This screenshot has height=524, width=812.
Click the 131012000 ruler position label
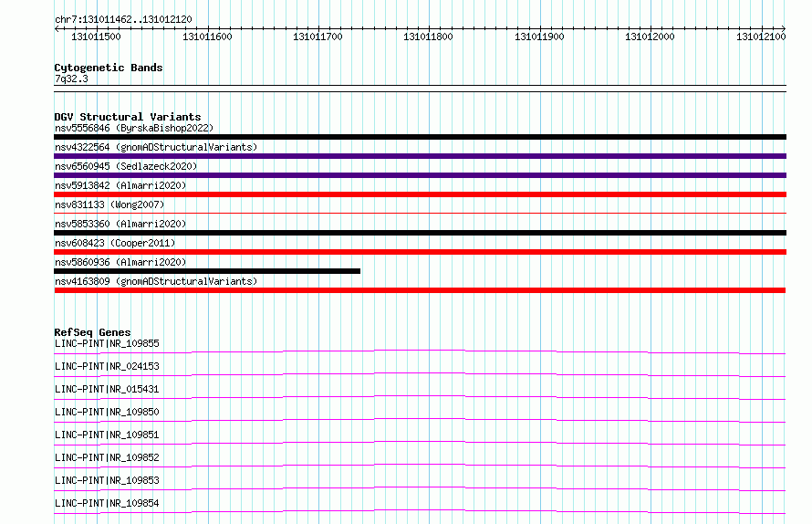tap(650, 37)
